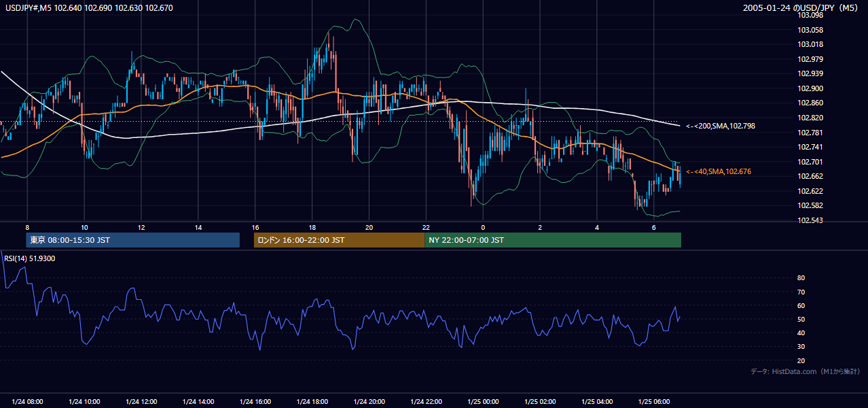The width and height of the screenshot is (868, 408).
Task: Click price axis value 102.622
Action: pyautogui.click(x=810, y=191)
